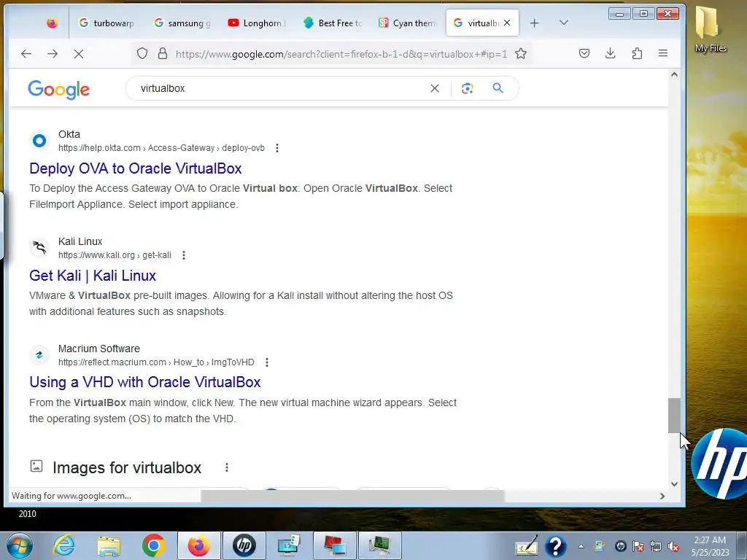
Task: Switch to the turbowarp tab
Action: point(107,23)
